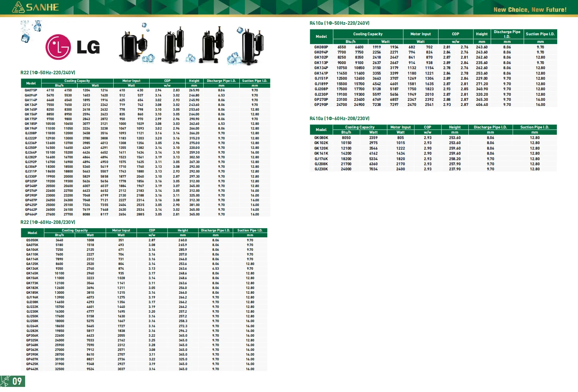This screenshot has height=392, width=578.
Task: Click the 'New Choice, New Future!' tagline
Action: (x=530, y=10)
